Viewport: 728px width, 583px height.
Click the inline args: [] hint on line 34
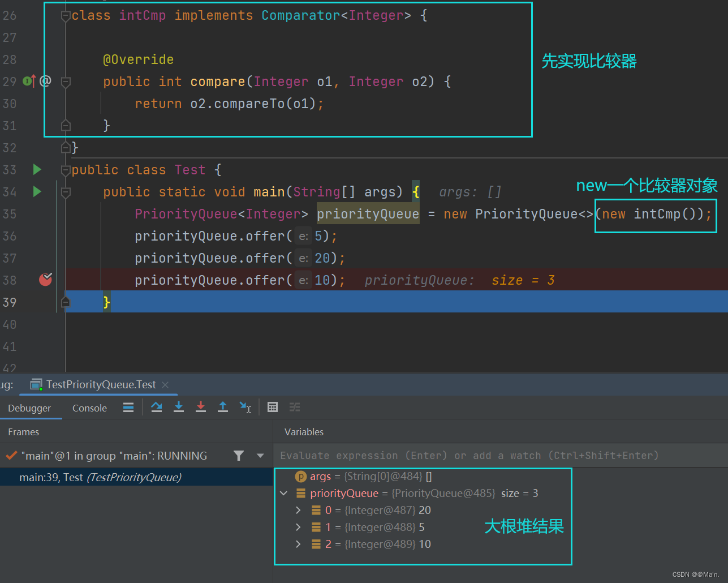[x=470, y=192]
